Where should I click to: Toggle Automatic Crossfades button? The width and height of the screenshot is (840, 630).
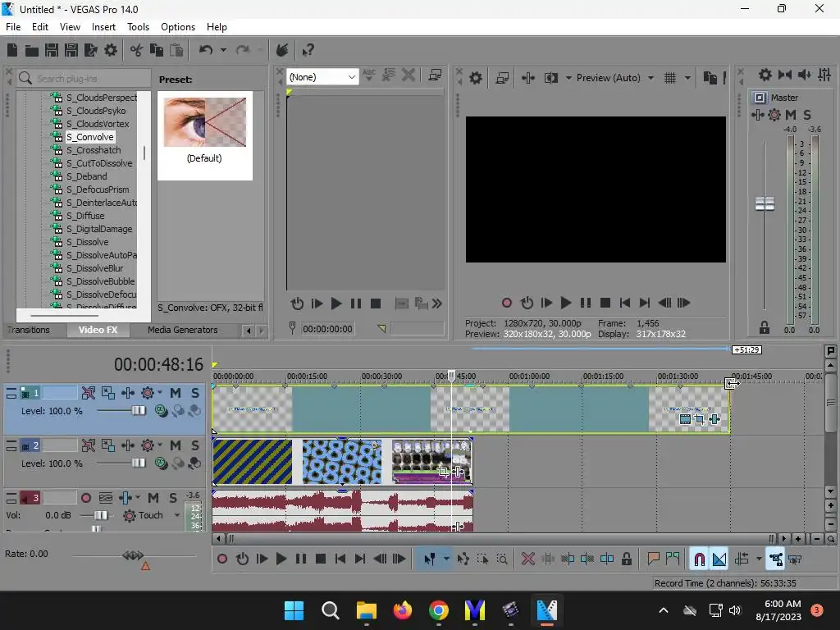(x=719, y=559)
